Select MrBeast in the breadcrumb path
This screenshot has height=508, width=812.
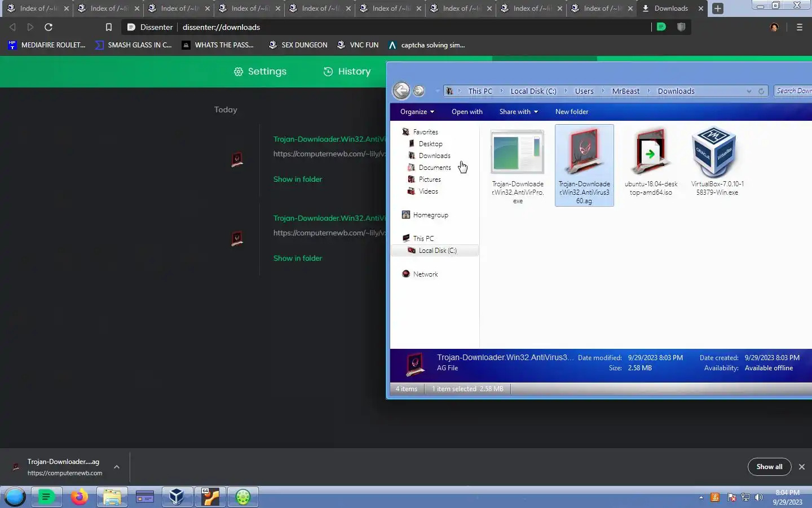pos(626,91)
